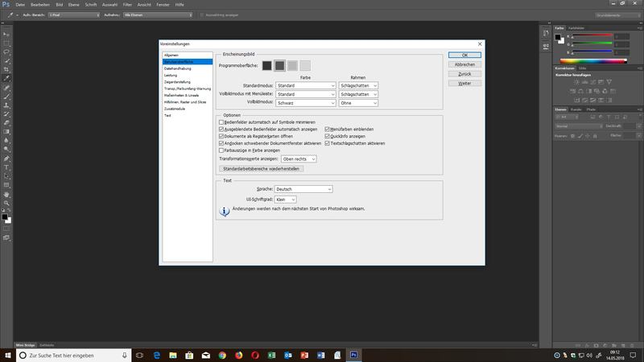Select the Hand tool
644x362 pixels.
pyautogui.click(x=6, y=195)
